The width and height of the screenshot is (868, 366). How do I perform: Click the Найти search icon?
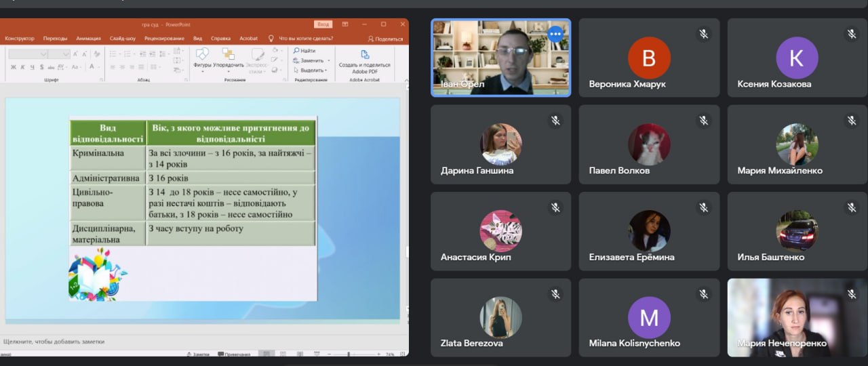[x=296, y=51]
